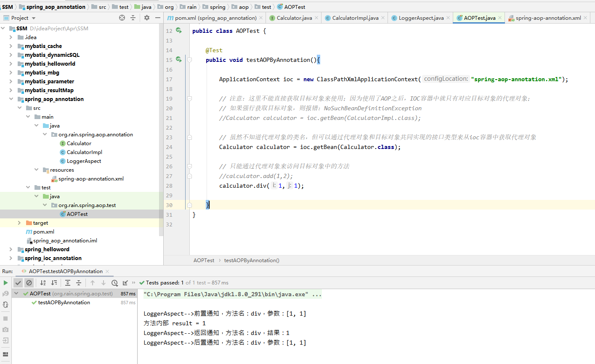Open test history clock icon
This screenshot has width=595, height=364.
114,283
